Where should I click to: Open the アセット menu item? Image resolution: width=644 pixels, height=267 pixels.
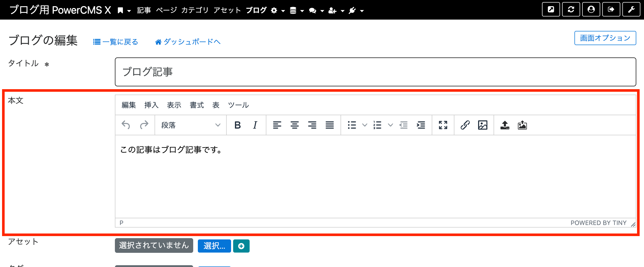(x=227, y=10)
